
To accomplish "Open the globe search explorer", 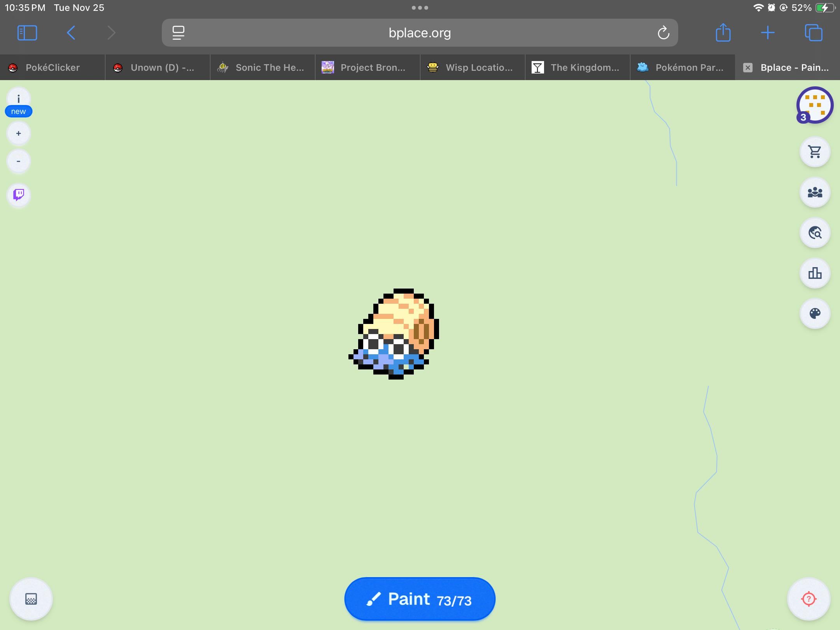I will coord(815,233).
